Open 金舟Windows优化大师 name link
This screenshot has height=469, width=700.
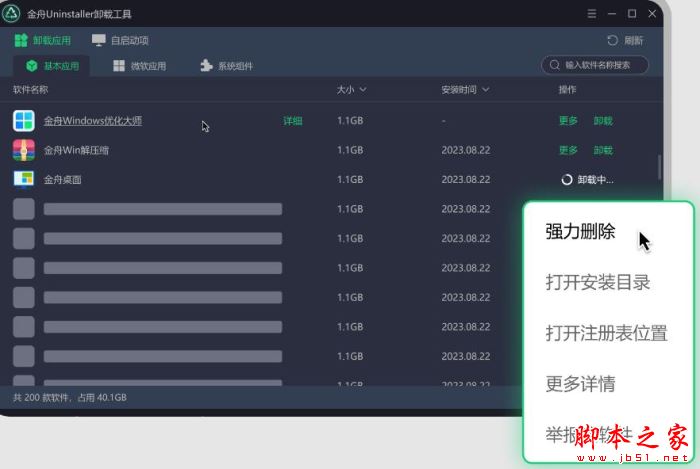[93, 120]
